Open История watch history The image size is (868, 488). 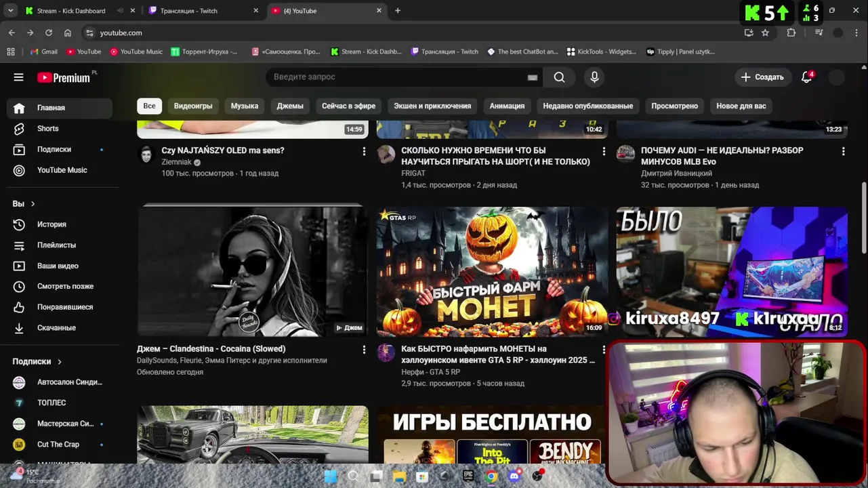[x=60, y=224]
